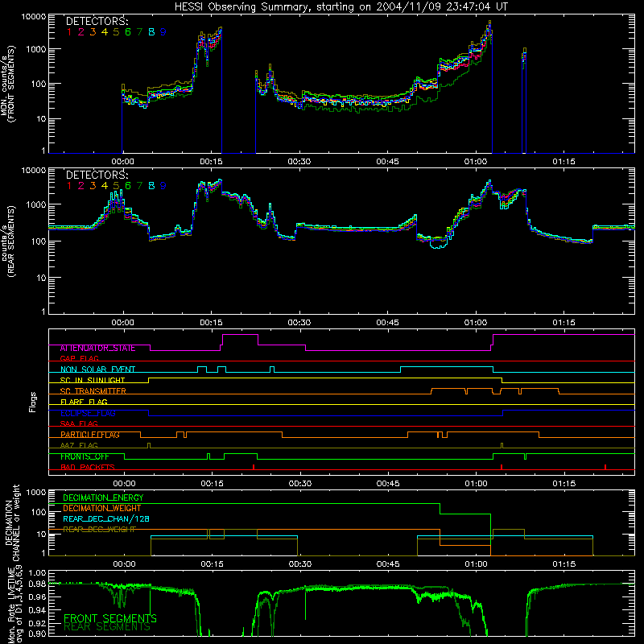Select detector 7 in the front segments legend
Screen dimensions: 644x644
139,32
